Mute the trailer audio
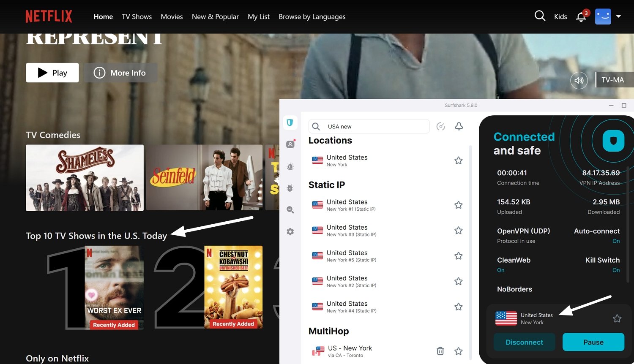The width and height of the screenshot is (634, 364). (x=579, y=80)
